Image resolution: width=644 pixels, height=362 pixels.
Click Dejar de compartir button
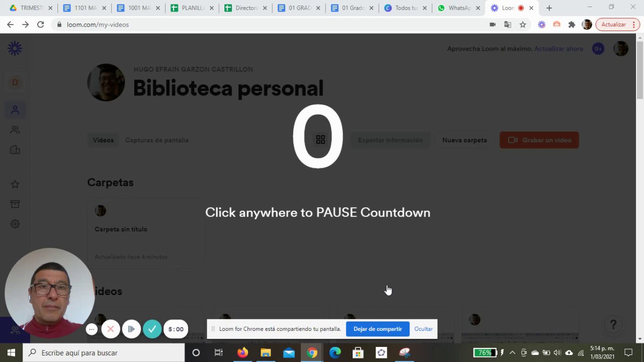point(377,329)
